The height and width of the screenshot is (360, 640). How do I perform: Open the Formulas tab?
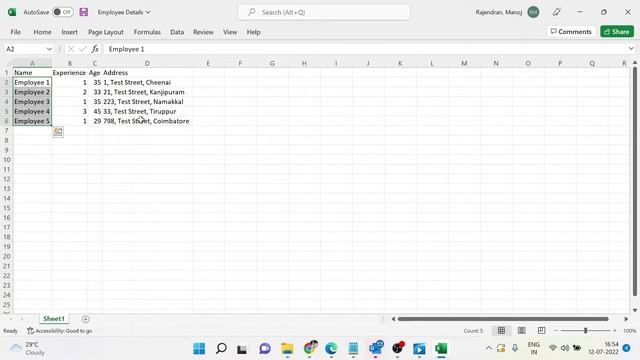tap(147, 32)
